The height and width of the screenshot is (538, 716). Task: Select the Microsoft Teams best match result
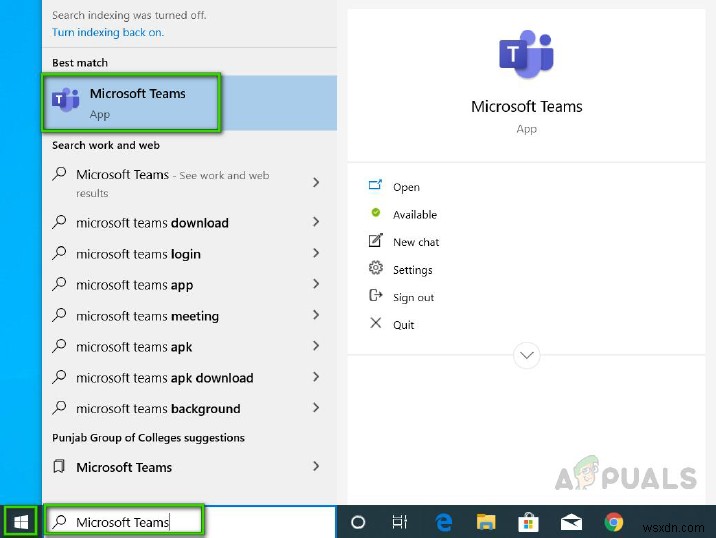pos(190,103)
